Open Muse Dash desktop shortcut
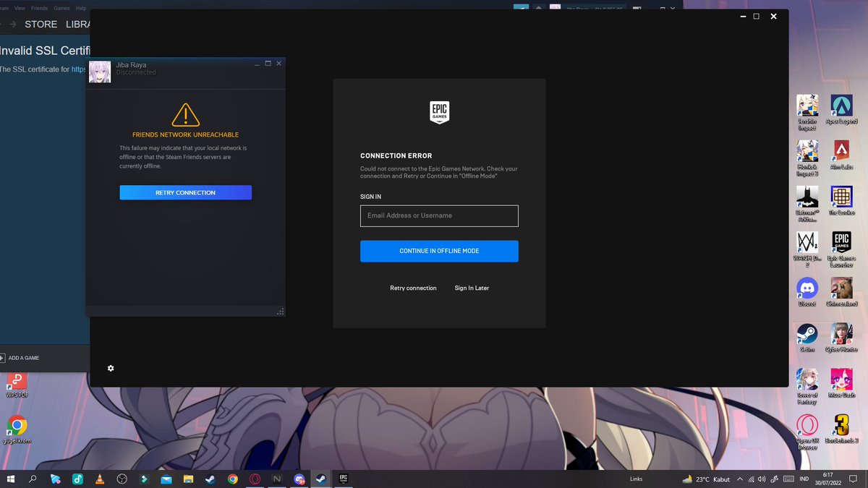The width and height of the screenshot is (868, 488). tap(841, 384)
